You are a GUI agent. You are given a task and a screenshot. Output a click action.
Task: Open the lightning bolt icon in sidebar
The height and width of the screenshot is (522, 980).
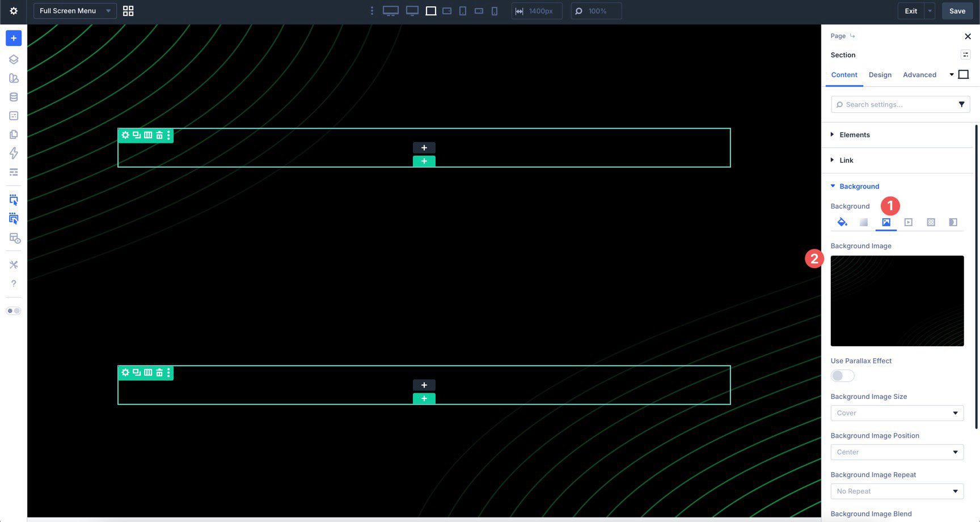[x=14, y=153]
